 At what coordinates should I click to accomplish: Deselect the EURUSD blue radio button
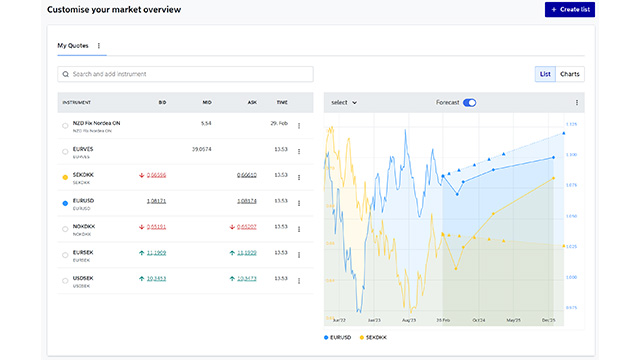[x=65, y=203]
